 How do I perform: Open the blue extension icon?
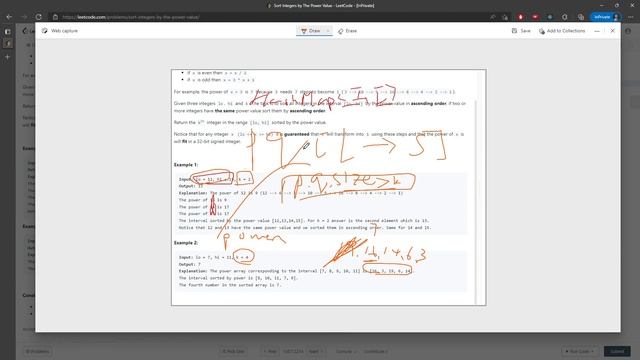[550, 17]
